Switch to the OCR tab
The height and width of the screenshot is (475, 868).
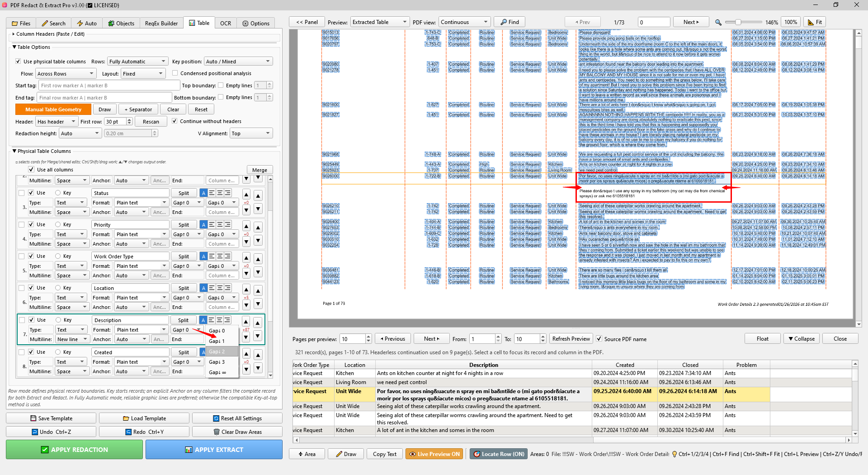tap(226, 23)
